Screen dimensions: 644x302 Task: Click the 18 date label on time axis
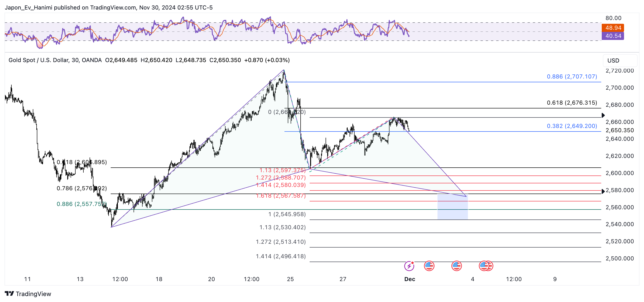pos(159,279)
